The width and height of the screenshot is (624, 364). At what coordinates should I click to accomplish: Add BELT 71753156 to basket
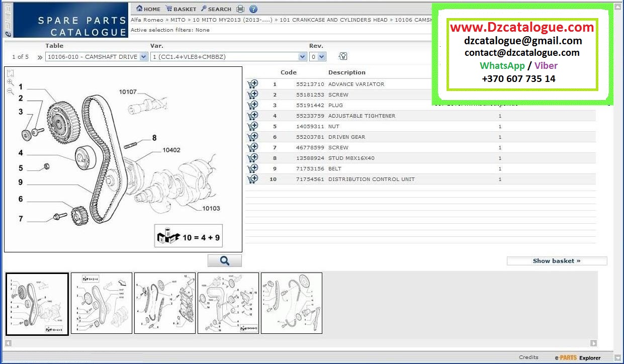click(x=252, y=168)
